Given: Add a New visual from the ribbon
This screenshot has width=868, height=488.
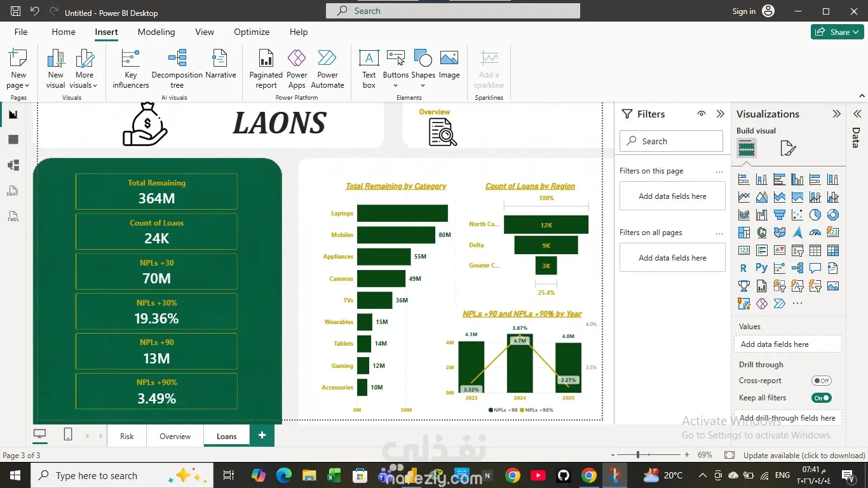Looking at the screenshot, I should pyautogui.click(x=56, y=69).
